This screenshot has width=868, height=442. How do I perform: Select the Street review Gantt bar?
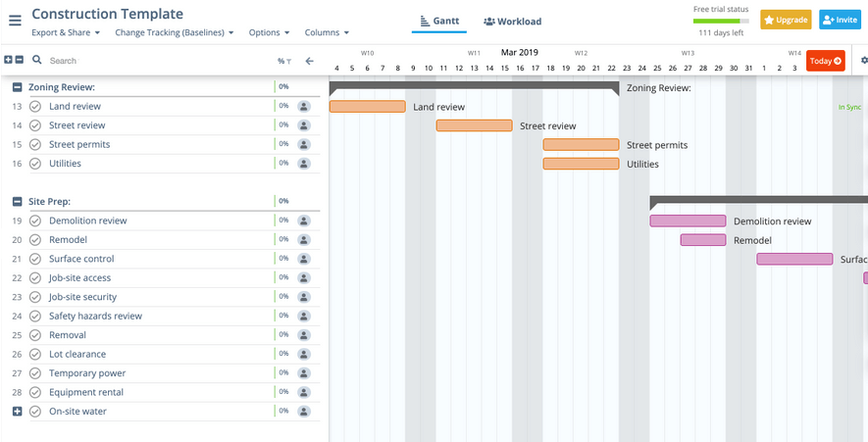tap(475, 125)
